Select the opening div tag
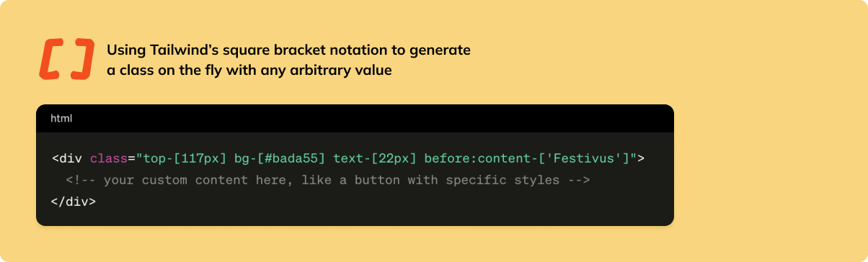Viewport: 868px width, 262px height. tap(67, 158)
